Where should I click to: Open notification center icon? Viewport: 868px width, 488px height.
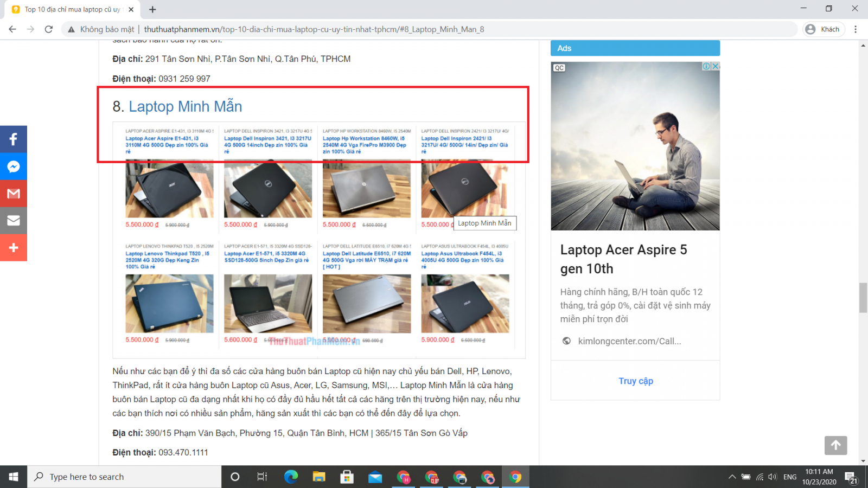pos(851,477)
